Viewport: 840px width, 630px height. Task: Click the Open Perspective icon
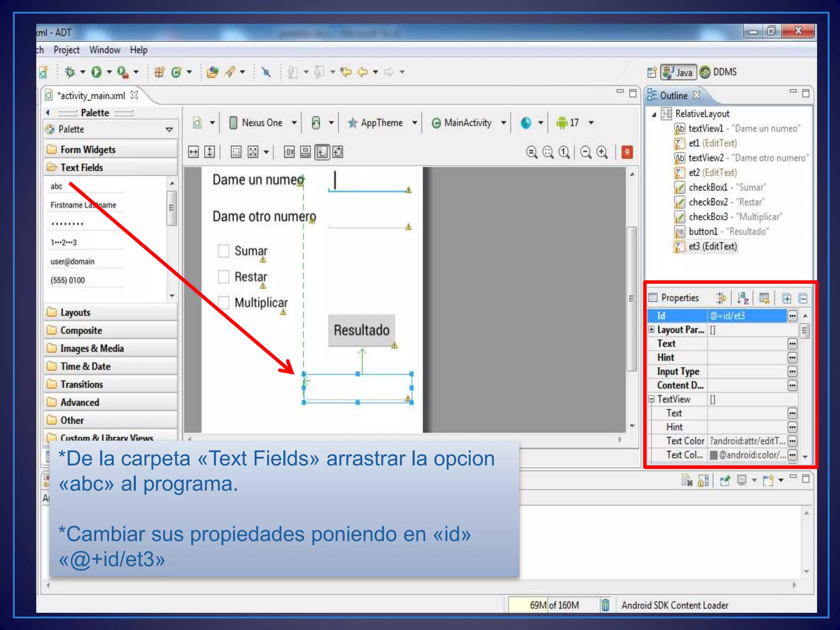pyautogui.click(x=652, y=73)
